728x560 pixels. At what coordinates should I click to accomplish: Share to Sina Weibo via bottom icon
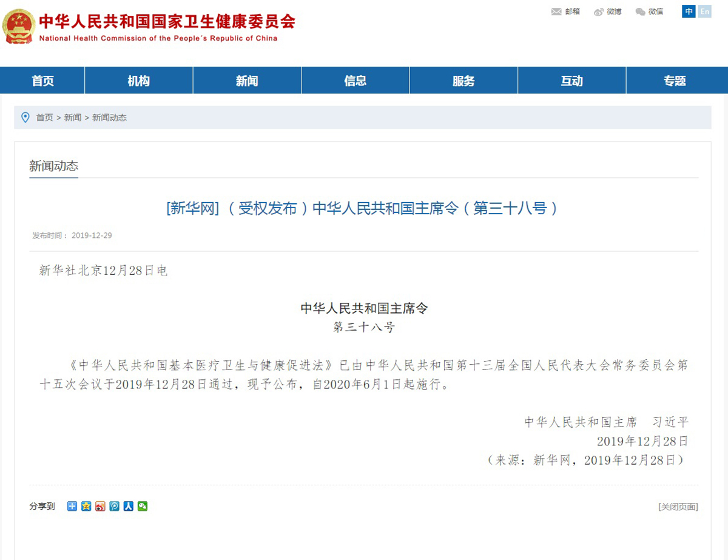[100, 506]
